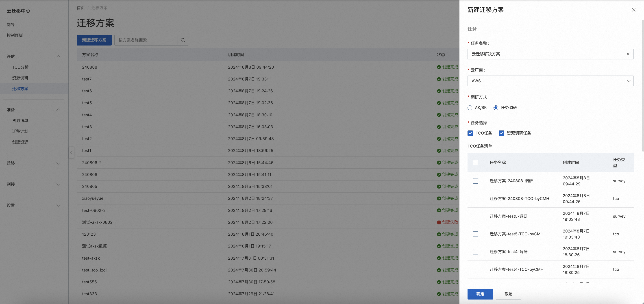Image resolution: width=644 pixels, height=304 pixels.
Task: Uncheck the 资源调研任务 checkbox
Action: tap(502, 133)
